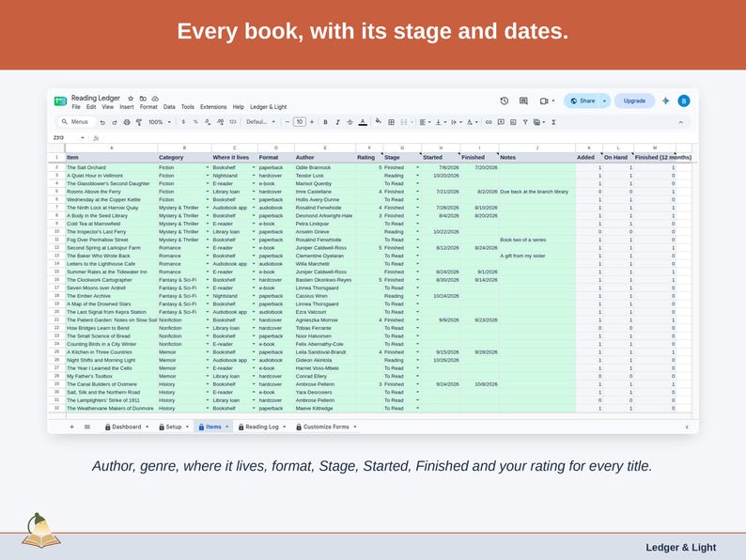746x560 pixels.
Task: Open the font family dropdown
Action: [260, 122]
